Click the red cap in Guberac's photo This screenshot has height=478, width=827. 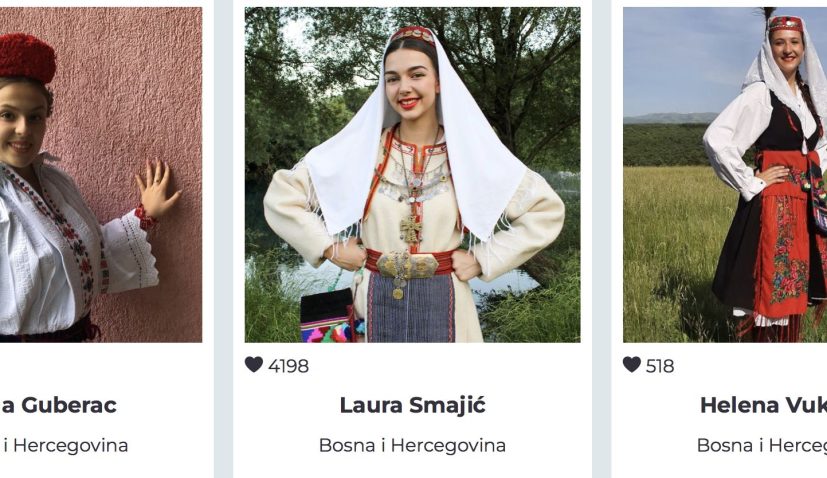(27, 57)
